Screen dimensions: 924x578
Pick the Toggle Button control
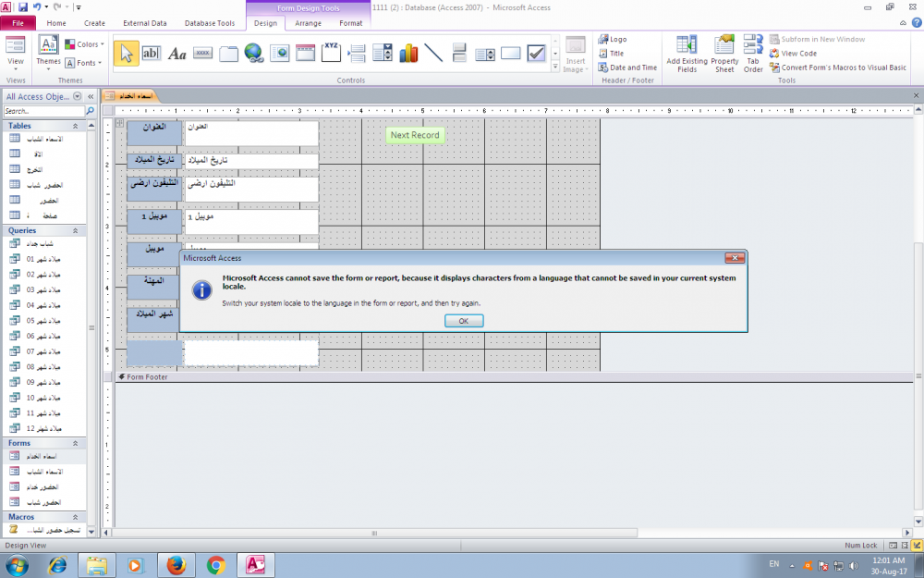pyautogui.click(x=459, y=53)
